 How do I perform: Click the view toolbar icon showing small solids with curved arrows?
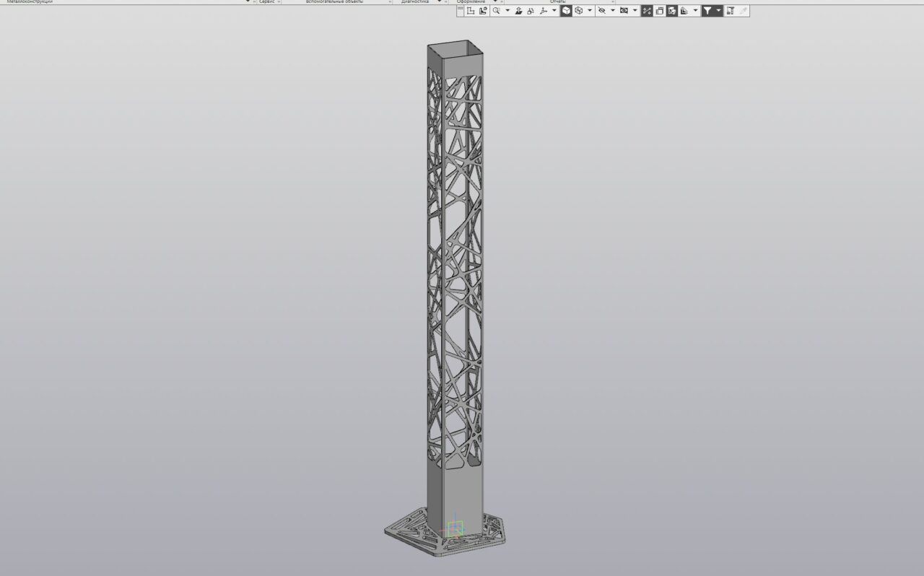click(531, 11)
